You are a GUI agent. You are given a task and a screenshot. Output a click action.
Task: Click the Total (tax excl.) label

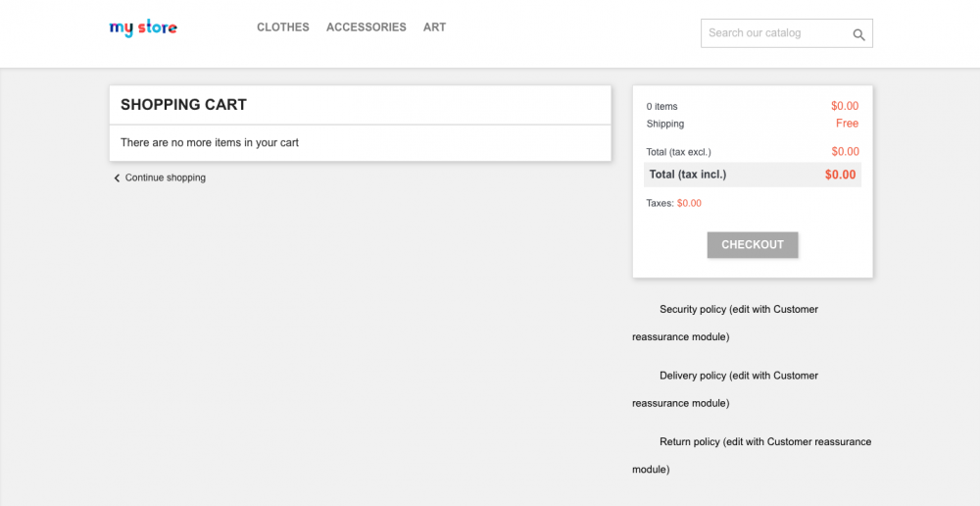click(678, 152)
